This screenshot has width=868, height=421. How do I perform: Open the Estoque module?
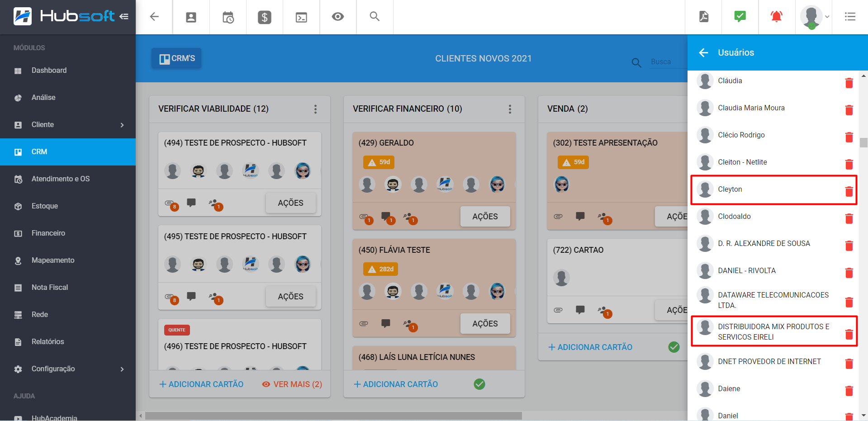click(x=68, y=206)
